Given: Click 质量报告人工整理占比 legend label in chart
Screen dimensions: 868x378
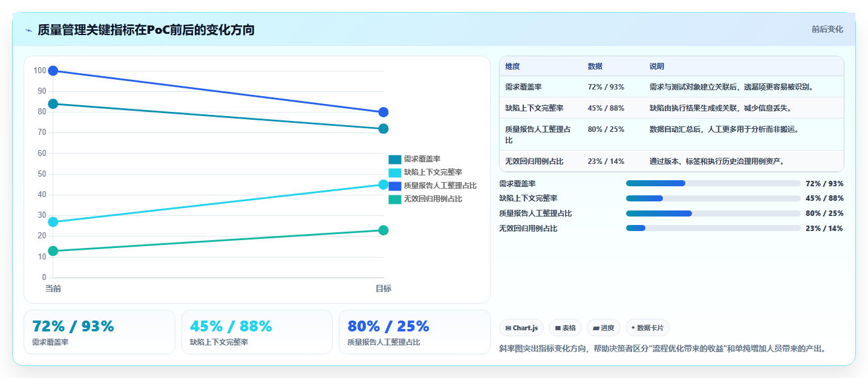Looking at the screenshot, I should [x=440, y=186].
